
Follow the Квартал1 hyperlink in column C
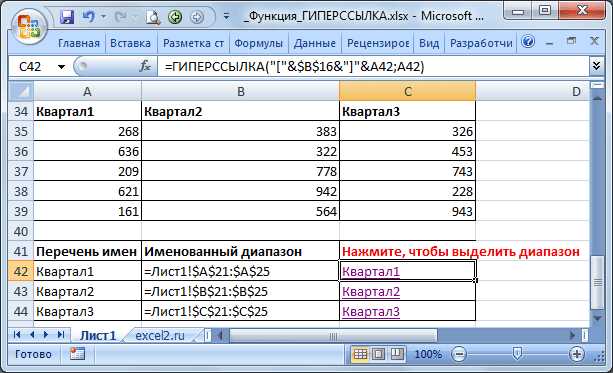point(371,271)
